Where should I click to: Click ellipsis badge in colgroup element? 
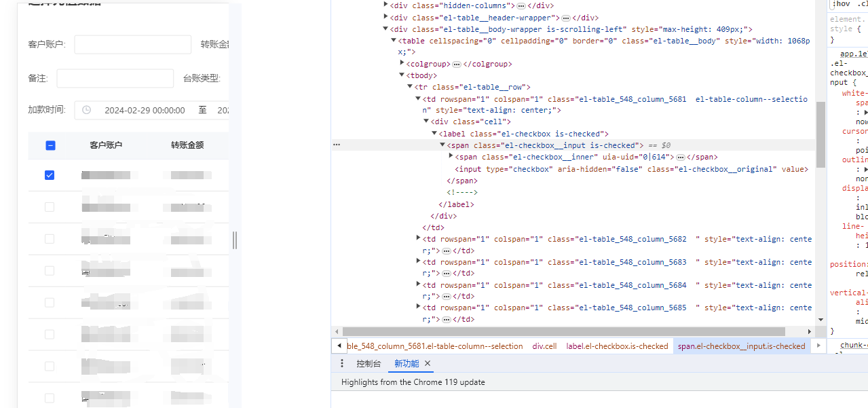(x=457, y=64)
